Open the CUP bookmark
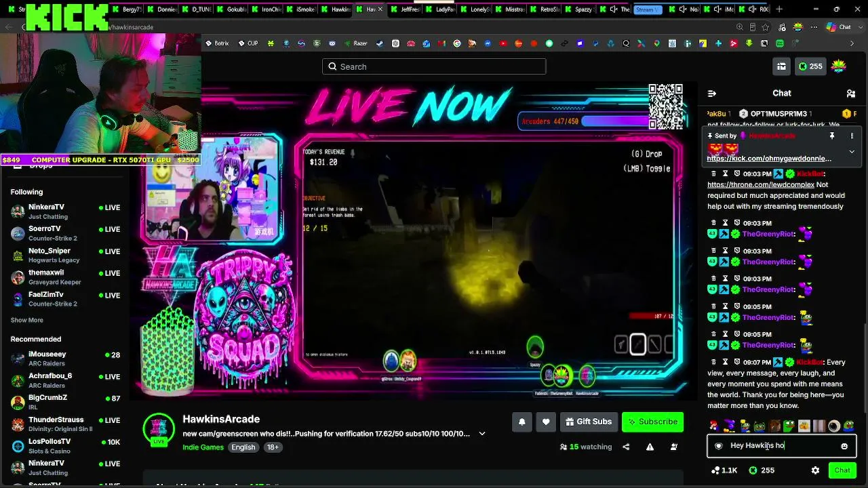 tap(248, 43)
